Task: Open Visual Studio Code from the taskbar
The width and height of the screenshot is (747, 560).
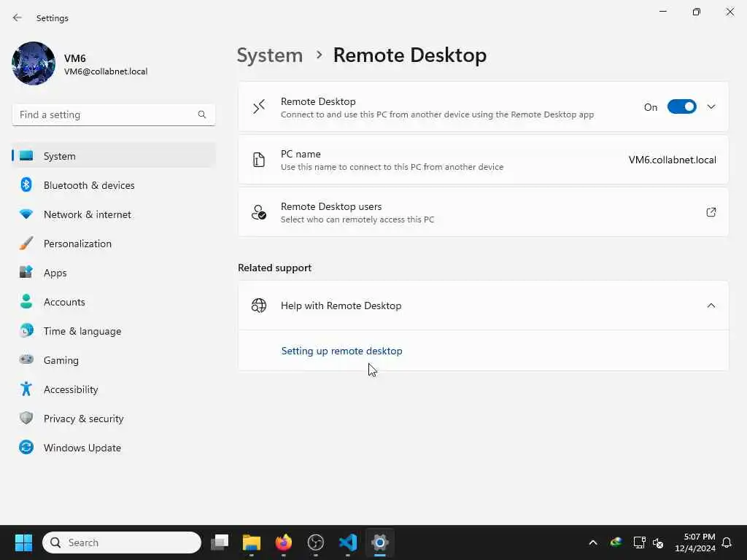Action: [x=348, y=542]
